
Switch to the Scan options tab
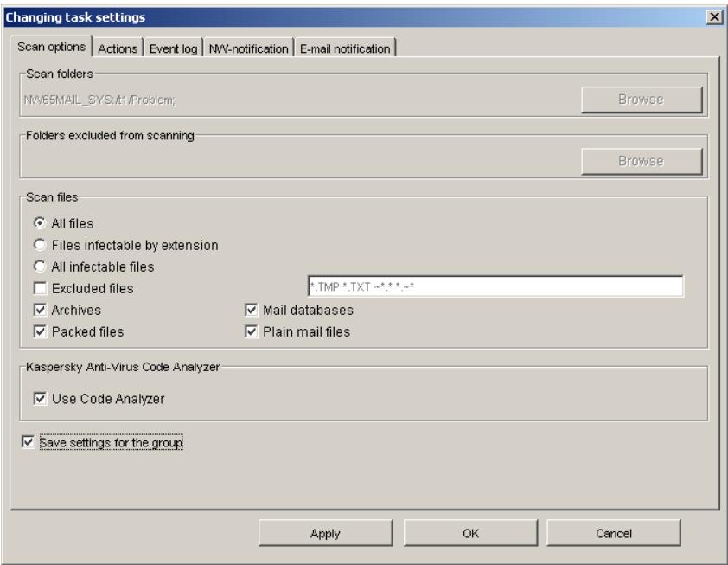click(51, 47)
